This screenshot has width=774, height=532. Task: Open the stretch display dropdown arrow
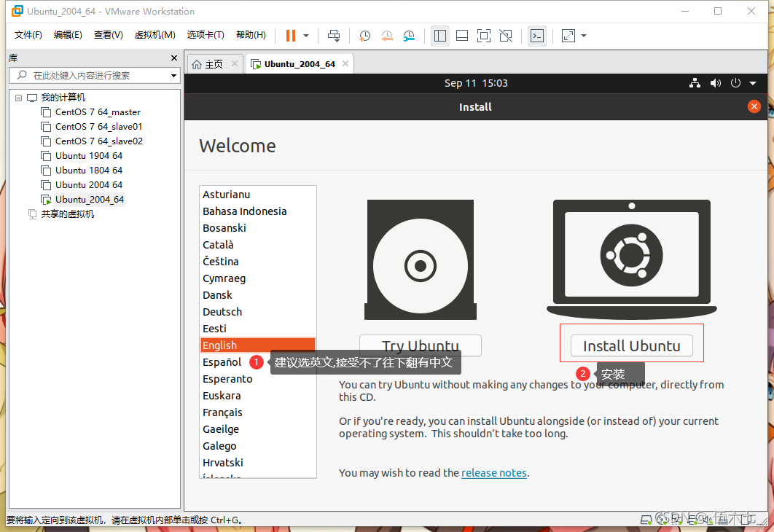tap(584, 36)
